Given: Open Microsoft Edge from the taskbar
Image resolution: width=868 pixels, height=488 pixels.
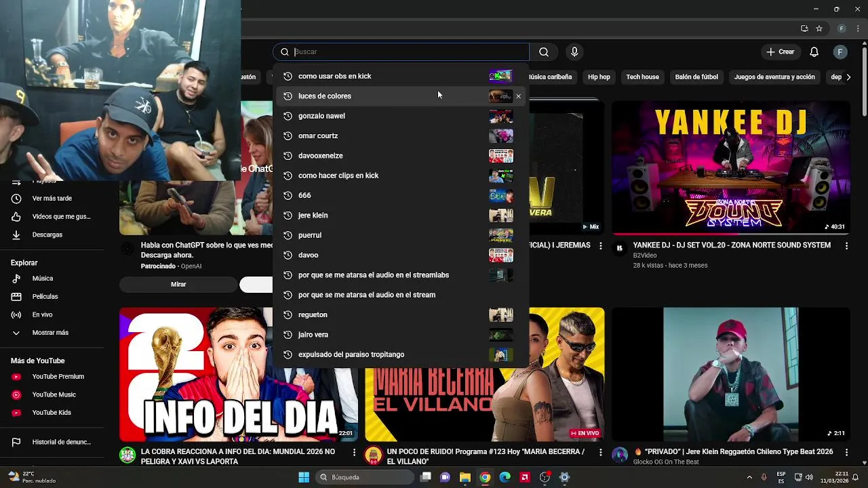Looking at the screenshot, I should tap(505, 477).
